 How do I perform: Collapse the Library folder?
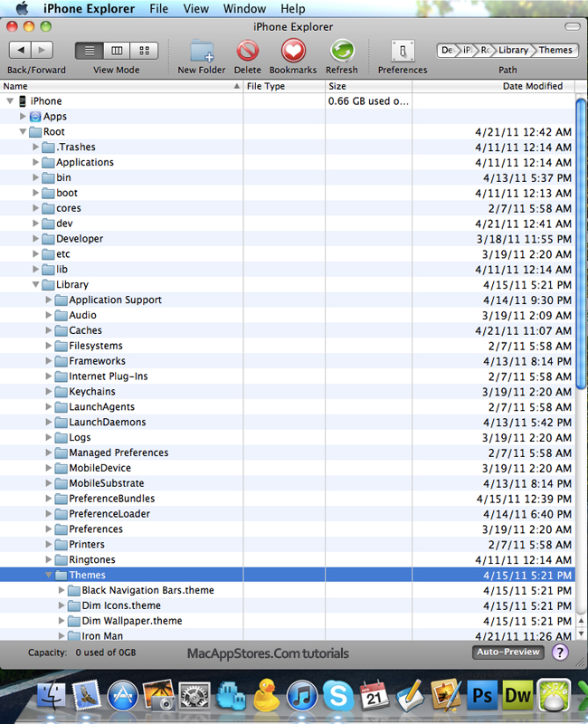click(x=35, y=284)
